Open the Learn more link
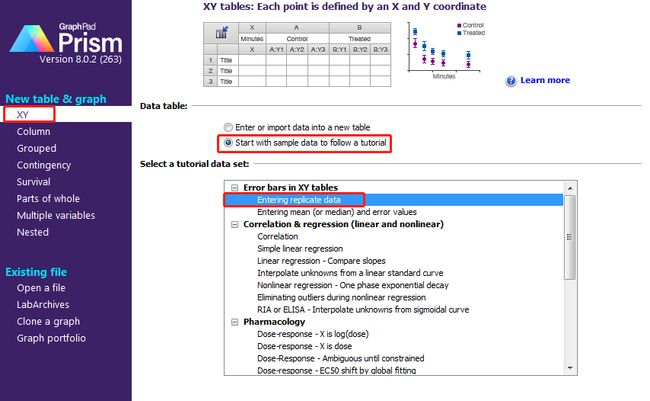 point(545,80)
